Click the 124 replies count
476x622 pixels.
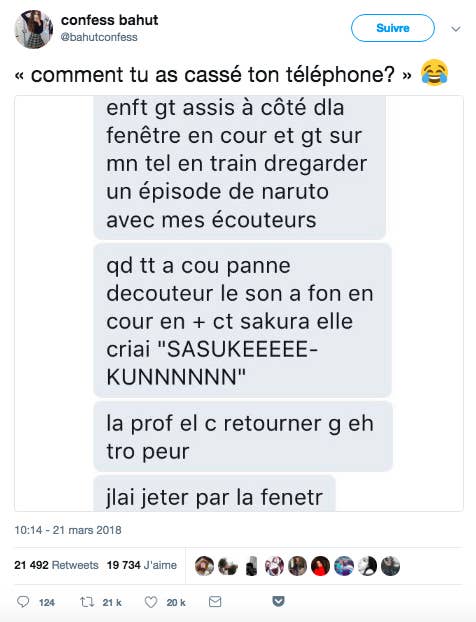[x=46, y=603]
